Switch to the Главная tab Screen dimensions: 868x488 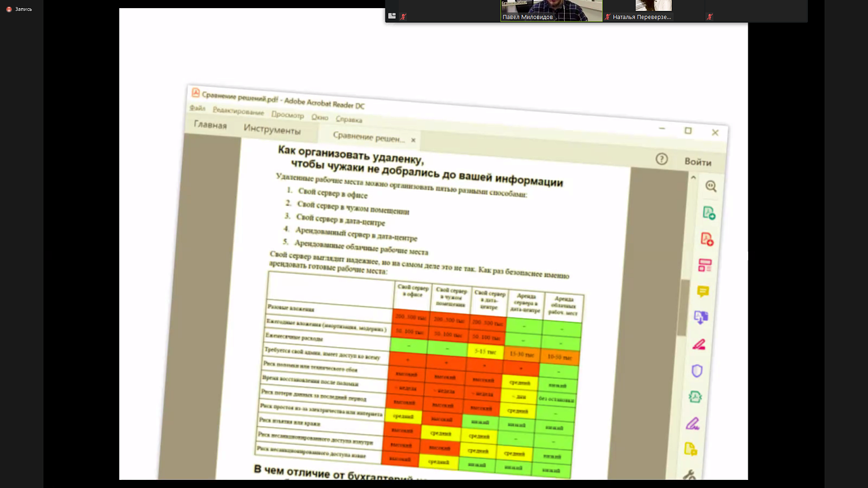coord(210,125)
